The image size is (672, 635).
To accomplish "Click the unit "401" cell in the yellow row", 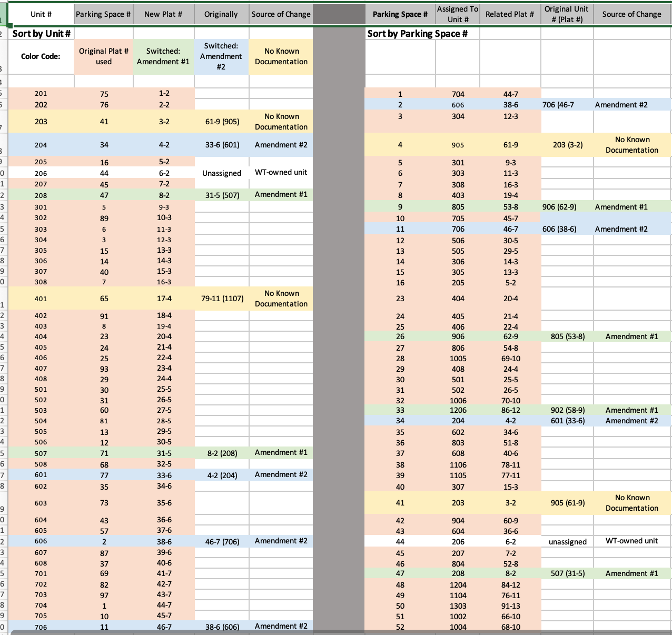I will 41,299.
